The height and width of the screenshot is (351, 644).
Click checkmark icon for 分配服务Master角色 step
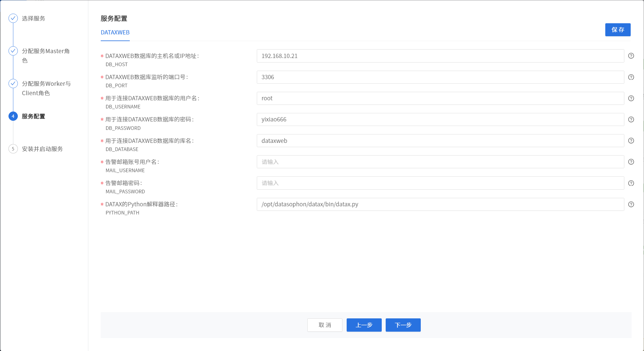point(13,51)
